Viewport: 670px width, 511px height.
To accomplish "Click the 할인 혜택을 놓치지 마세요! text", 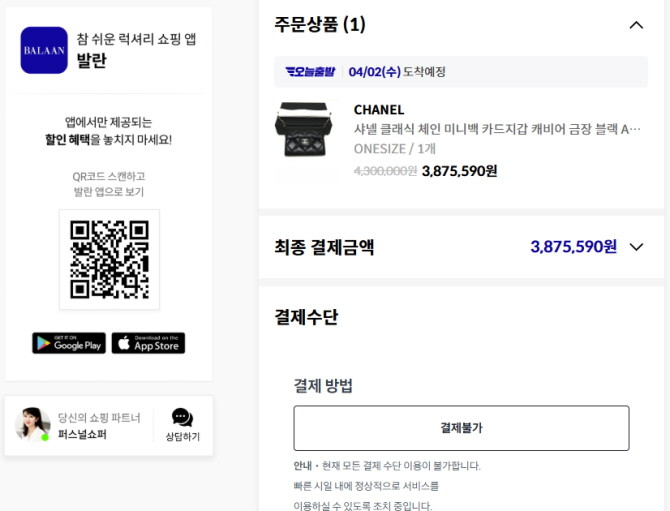I will pos(109,140).
